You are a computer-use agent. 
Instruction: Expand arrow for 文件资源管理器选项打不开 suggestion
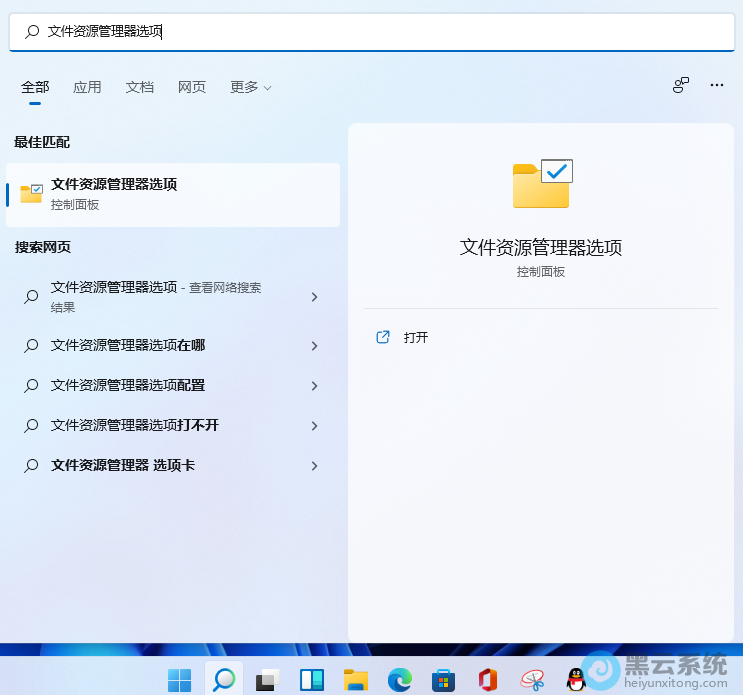click(x=314, y=426)
